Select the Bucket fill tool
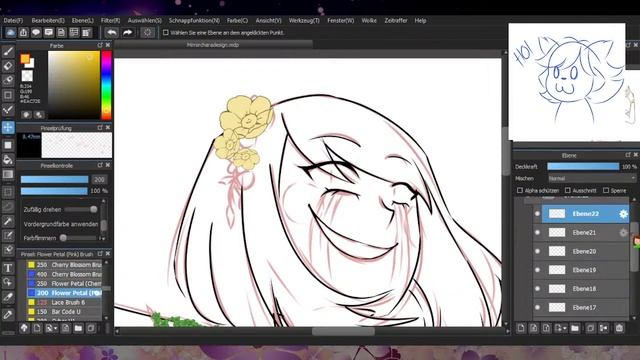Image resolution: width=640 pixels, height=360 pixels. pyautogui.click(x=8, y=160)
